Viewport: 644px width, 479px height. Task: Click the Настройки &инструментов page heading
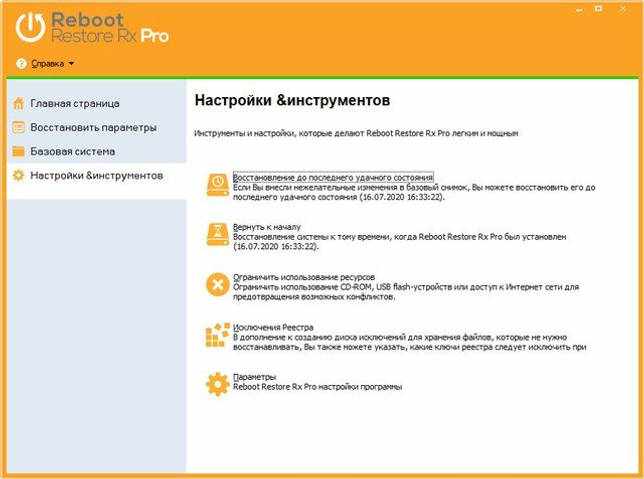pyautogui.click(x=292, y=100)
